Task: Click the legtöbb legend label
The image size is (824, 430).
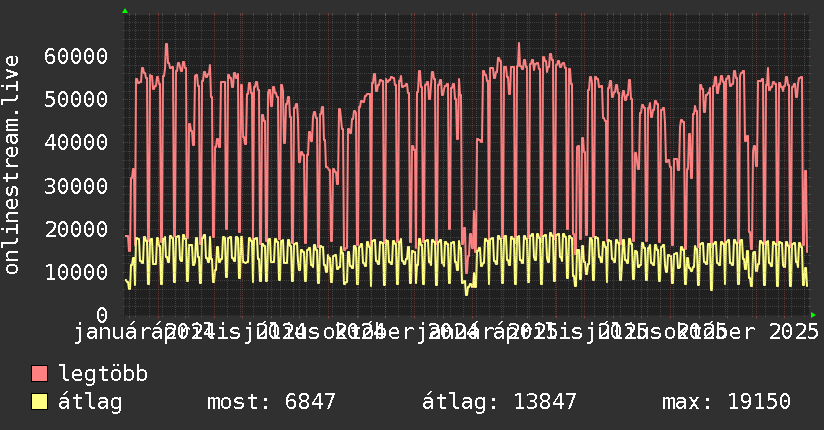Action: pos(103,373)
